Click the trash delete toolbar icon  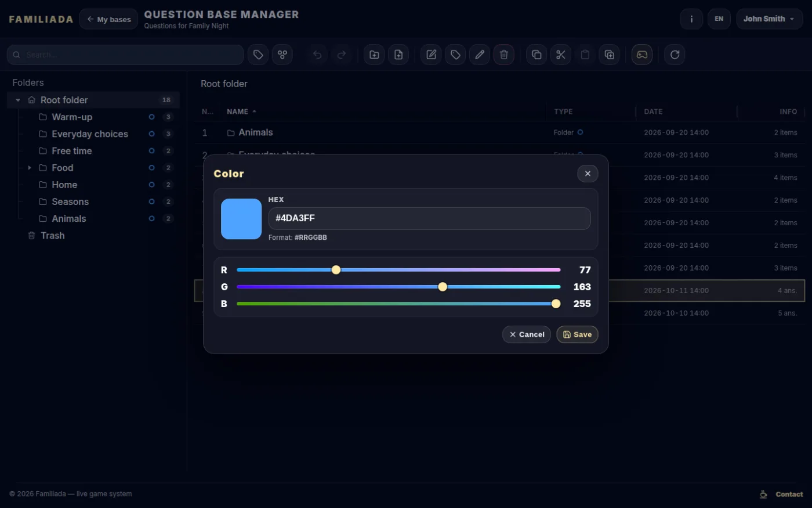click(x=504, y=55)
